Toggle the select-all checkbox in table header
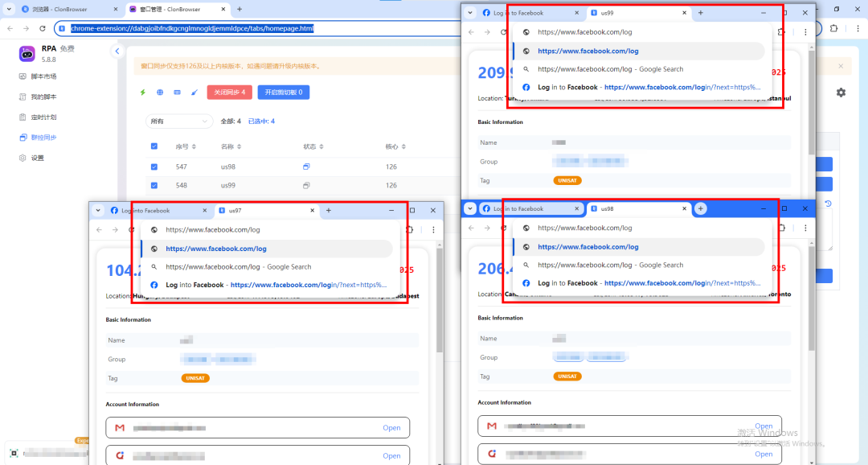Screen dimensions: 868x465 point(154,146)
